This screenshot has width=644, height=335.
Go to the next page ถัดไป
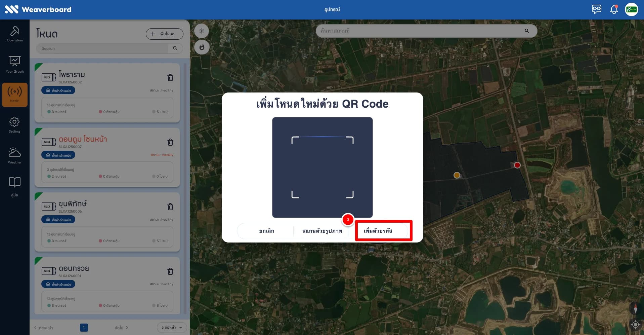(x=121, y=328)
